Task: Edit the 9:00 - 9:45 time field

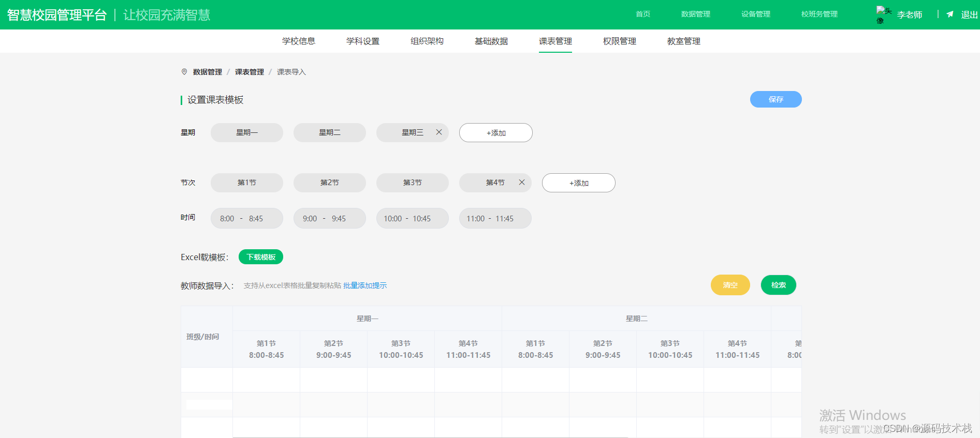Action: click(x=330, y=218)
